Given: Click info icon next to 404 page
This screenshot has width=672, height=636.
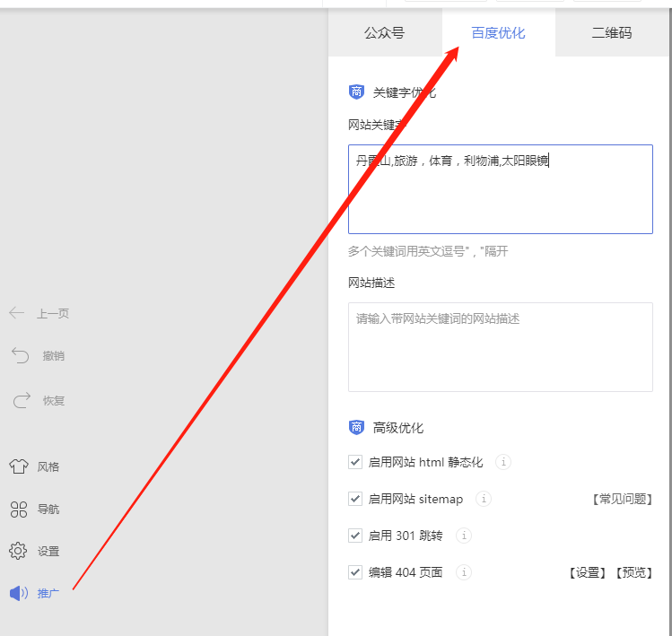Looking at the screenshot, I should 463,572.
